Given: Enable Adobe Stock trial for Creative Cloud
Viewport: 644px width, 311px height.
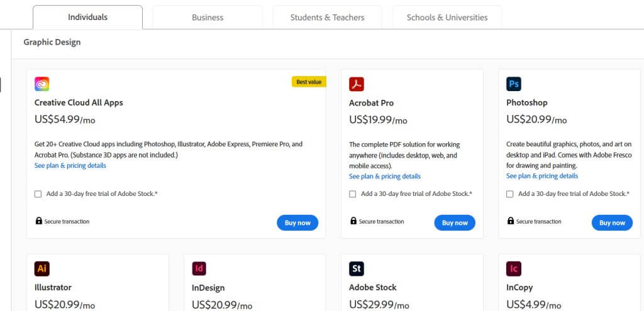Looking at the screenshot, I should click(38, 194).
